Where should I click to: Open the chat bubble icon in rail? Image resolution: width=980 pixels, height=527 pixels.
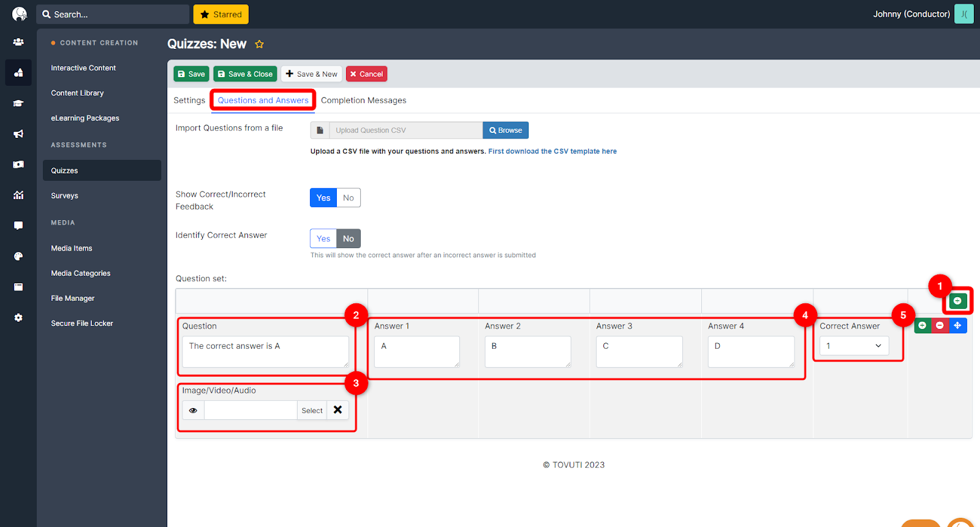click(x=18, y=226)
